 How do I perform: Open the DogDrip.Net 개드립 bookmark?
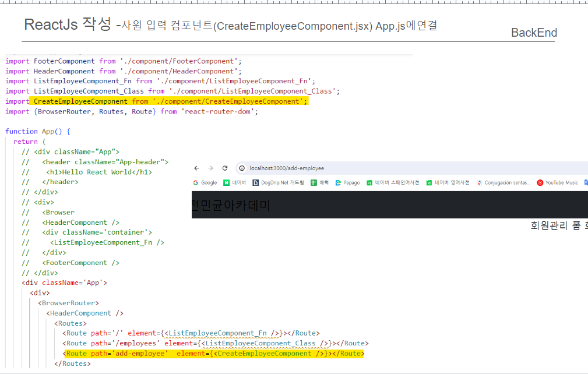[x=278, y=182]
